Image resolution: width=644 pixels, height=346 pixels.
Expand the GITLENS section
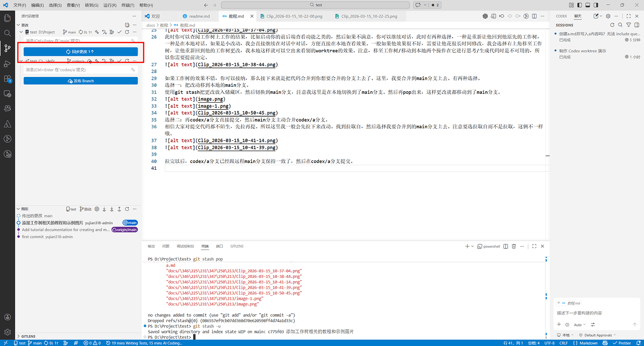pyautogui.click(x=19, y=336)
